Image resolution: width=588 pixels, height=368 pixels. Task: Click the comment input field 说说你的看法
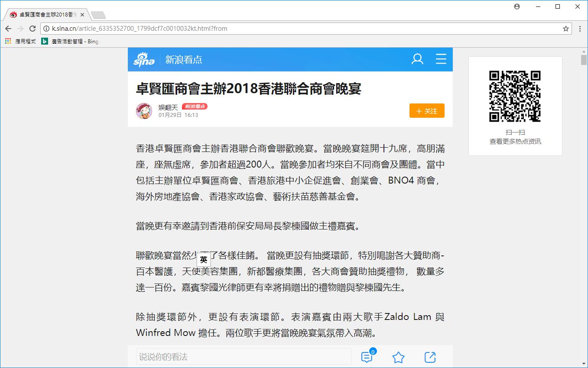coord(244,357)
